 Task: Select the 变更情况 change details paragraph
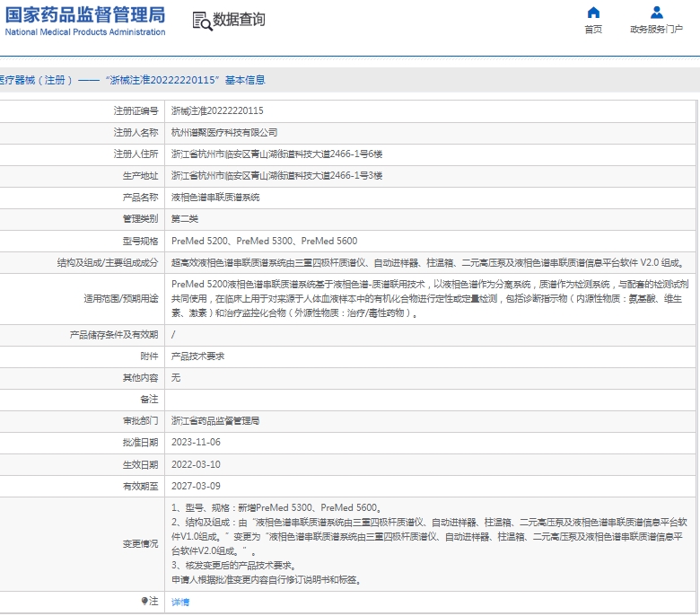point(429,543)
